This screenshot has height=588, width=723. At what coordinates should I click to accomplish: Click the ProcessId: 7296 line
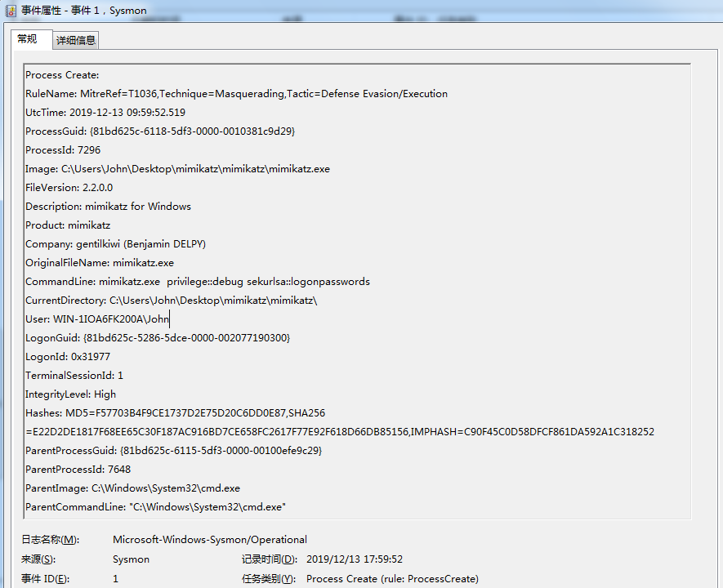[x=63, y=150]
